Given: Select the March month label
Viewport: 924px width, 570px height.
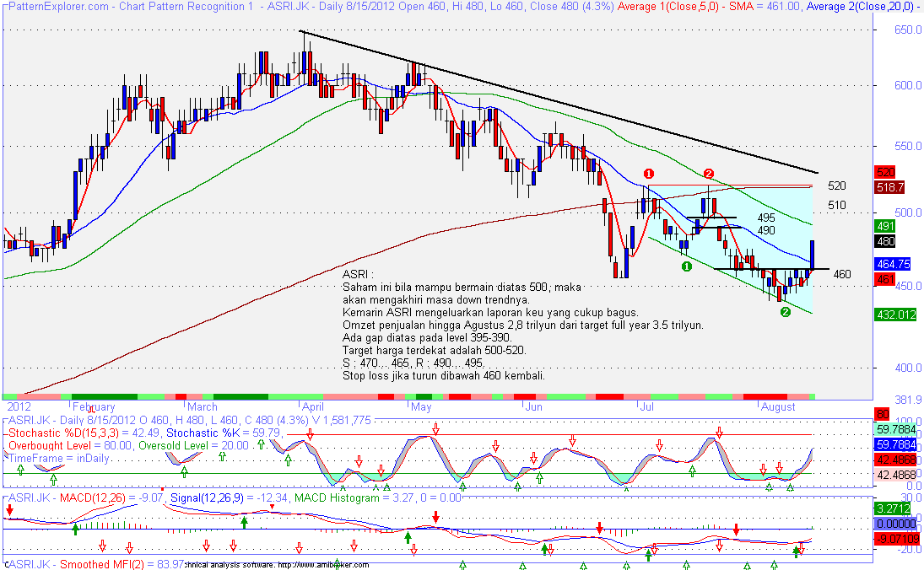Looking at the screenshot, I should coord(203,407).
